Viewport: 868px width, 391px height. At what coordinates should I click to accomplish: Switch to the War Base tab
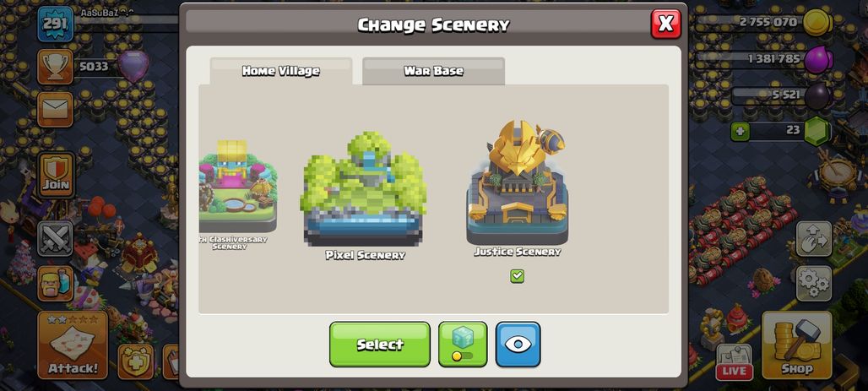pos(433,71)
